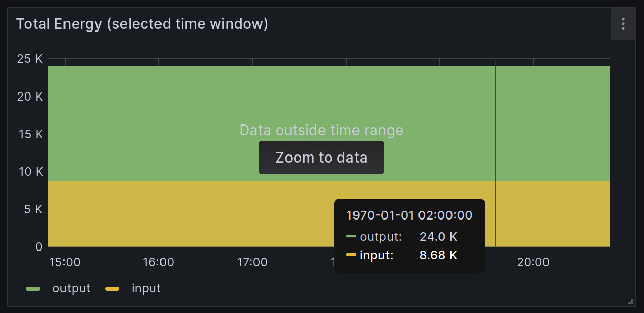Click the panel resize handle in corner
Image resolution: width=644 pixels, height=313 pixels.
[630, 301]
